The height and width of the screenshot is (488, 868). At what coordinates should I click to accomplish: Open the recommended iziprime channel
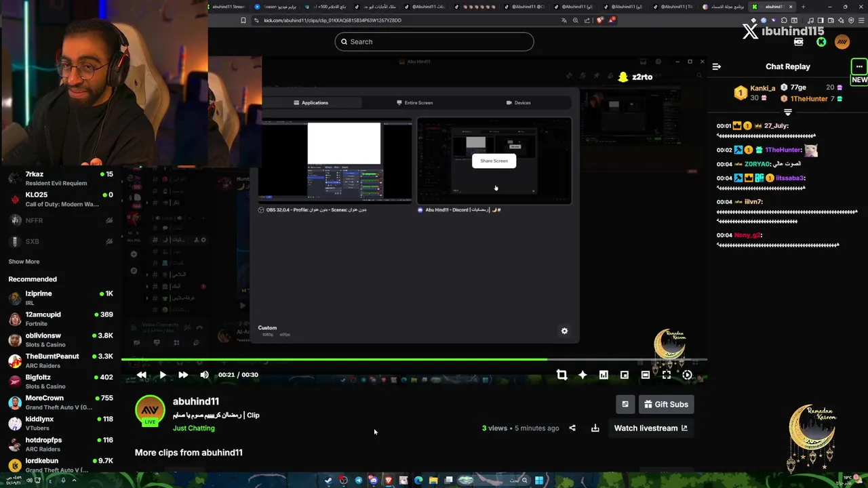click(x=61, y=298)
